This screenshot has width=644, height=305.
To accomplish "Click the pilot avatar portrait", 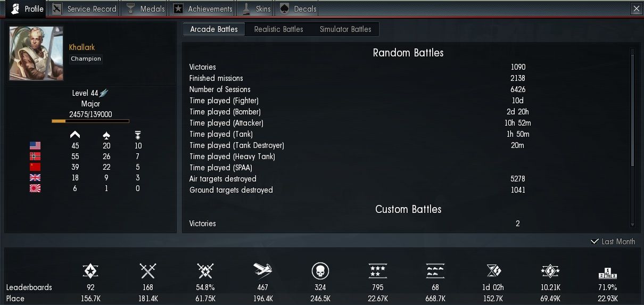I will [36, 53].
